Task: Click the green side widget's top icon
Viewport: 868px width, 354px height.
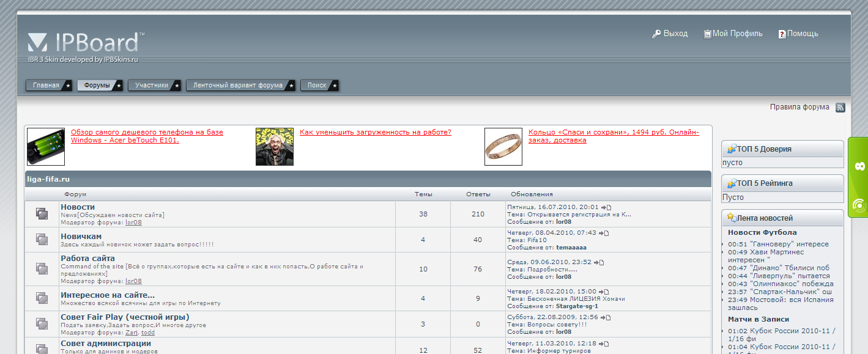Action: 859,166
